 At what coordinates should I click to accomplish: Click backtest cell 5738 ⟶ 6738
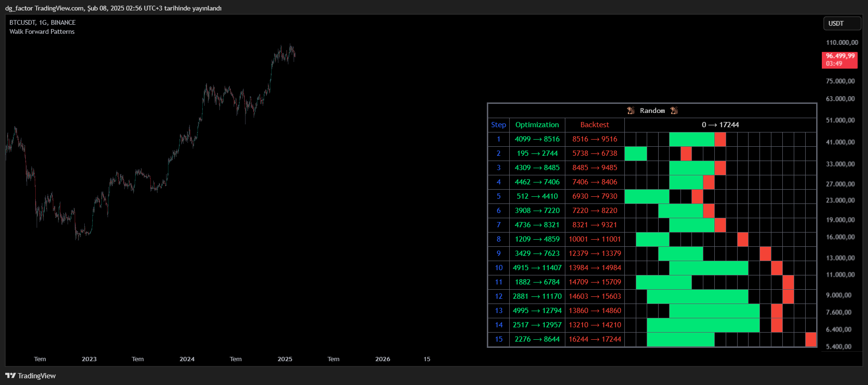594,153
